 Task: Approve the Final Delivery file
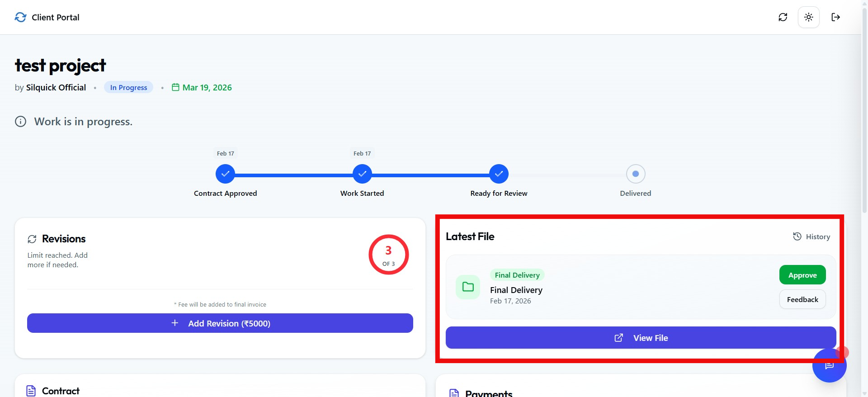[x=802, y=275]
